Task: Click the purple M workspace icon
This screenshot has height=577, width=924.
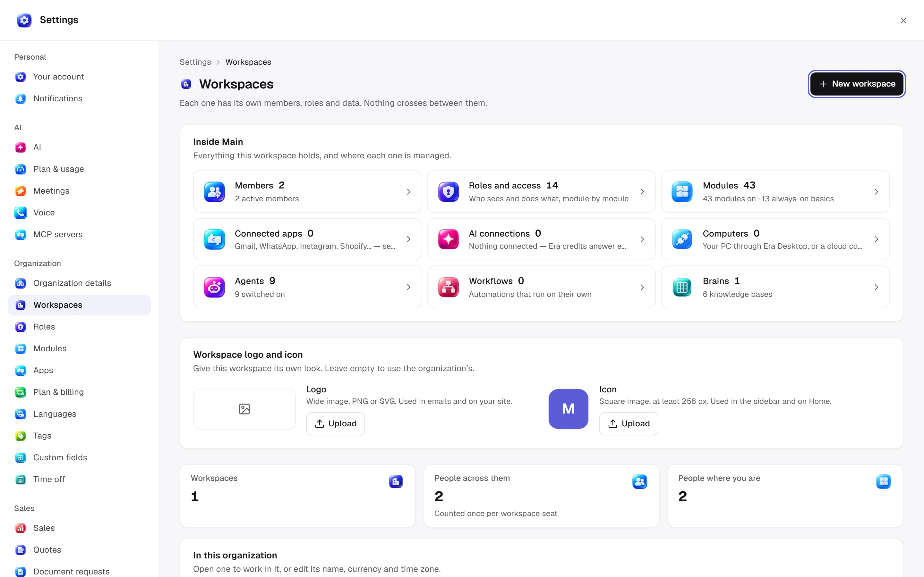Action: click(x=568, y=409)
